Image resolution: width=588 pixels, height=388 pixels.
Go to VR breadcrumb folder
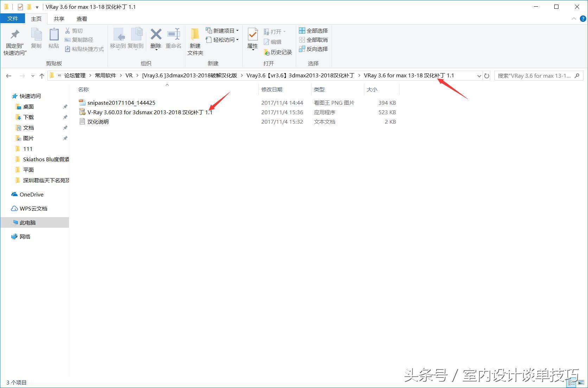click(x=129, y=76)
